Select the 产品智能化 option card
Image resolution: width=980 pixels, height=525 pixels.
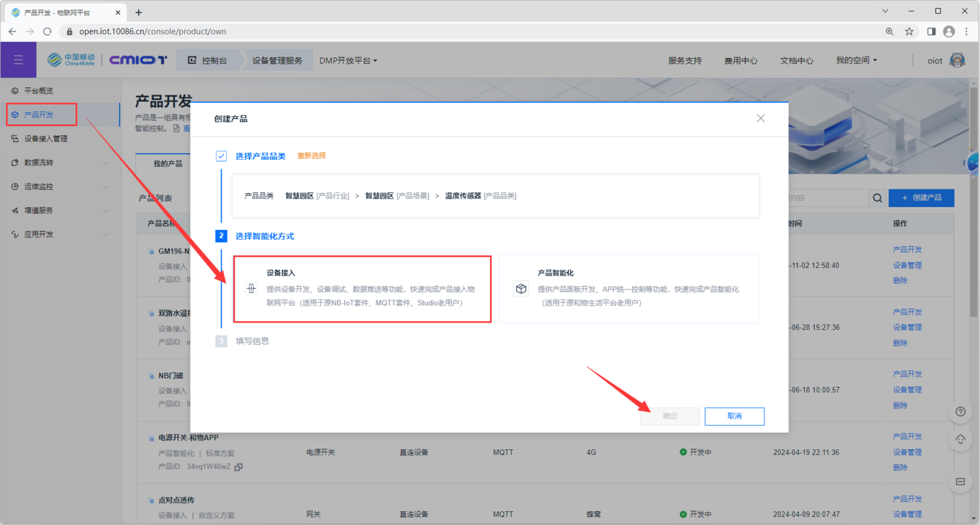click(x=629, y=289)
